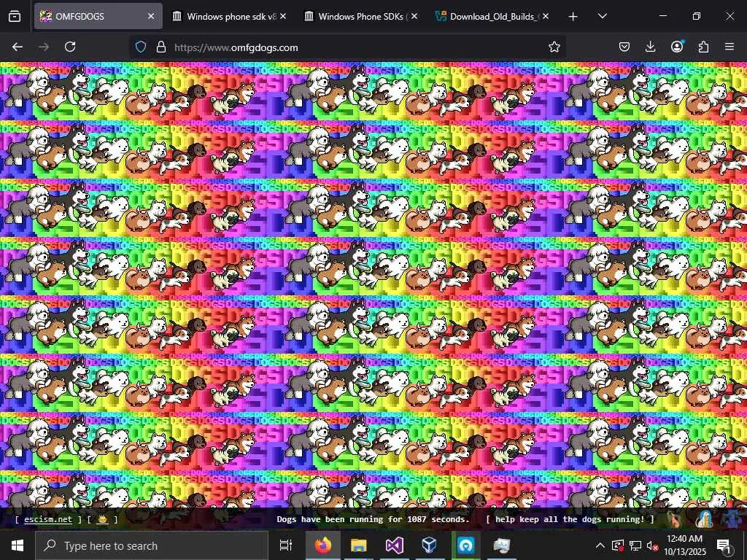Open the muted volume tray icon

(652, 545)
